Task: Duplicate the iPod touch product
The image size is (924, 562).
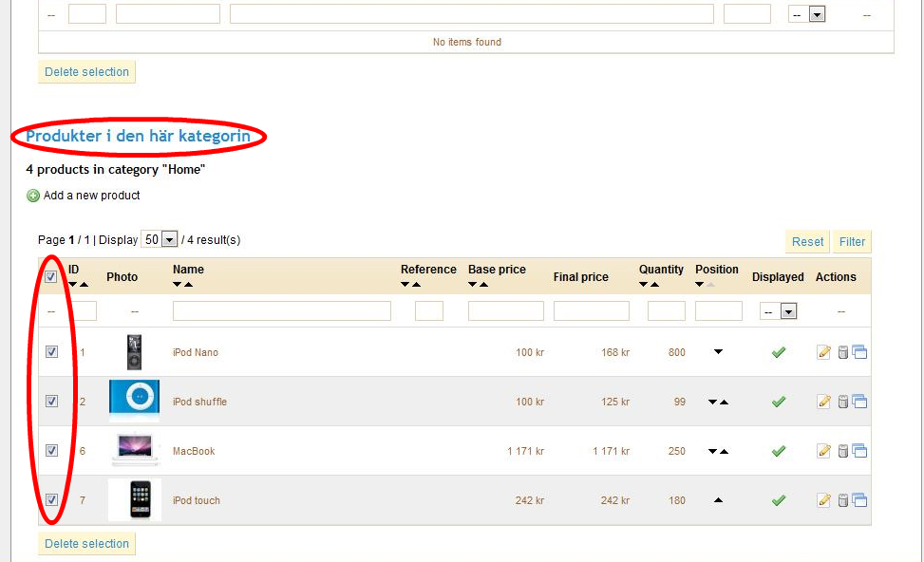Action: coord(859,500)
